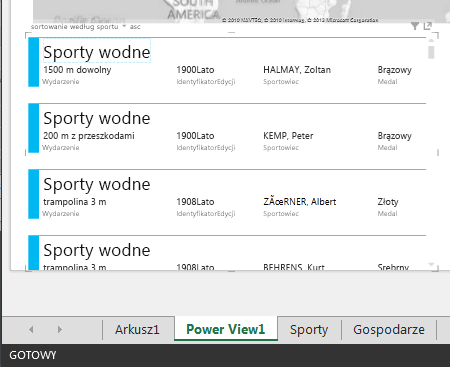The width and height of the screenshot is (450, 367).
Task: Click 'Brązowy' medal in HALMAY row
Action: click(395, 70)
